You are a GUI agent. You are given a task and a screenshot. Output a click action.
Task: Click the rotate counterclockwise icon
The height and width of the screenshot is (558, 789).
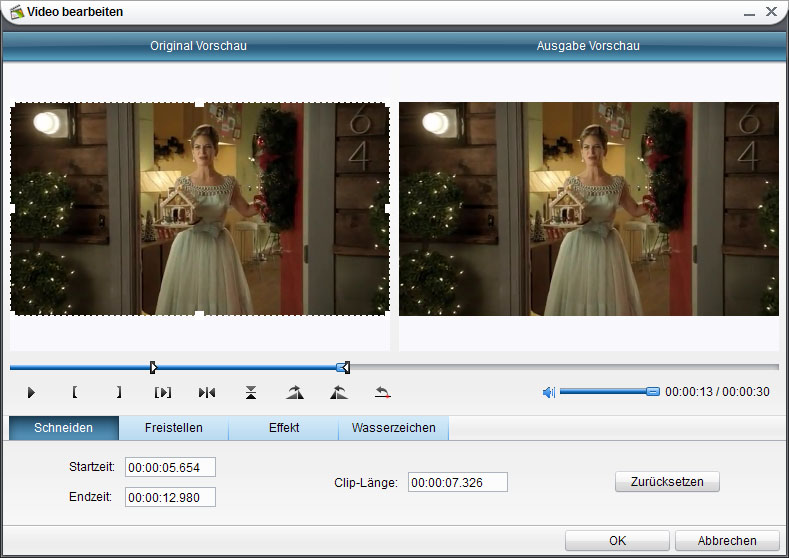coord(338,392)
